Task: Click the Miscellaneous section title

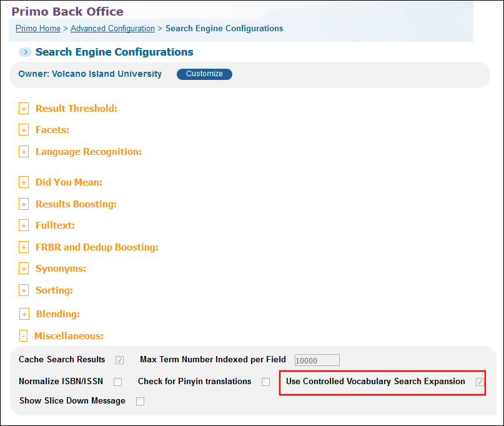Action: (x=69, y=336)
